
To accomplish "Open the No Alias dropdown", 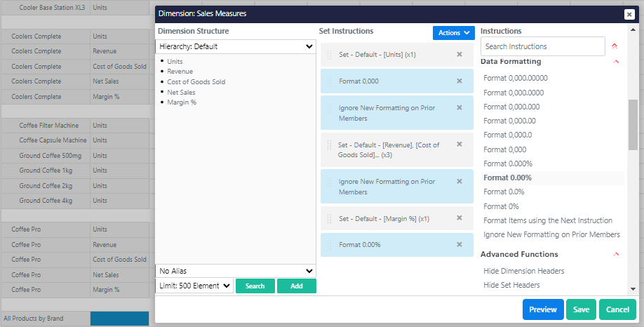I will 236,271.
